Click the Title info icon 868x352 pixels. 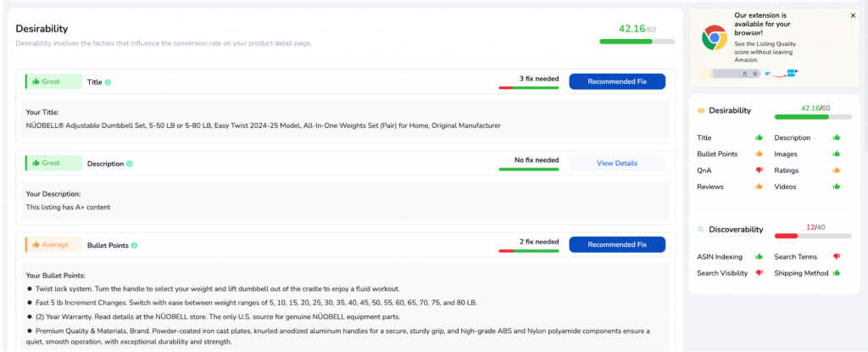coord(108,82)
